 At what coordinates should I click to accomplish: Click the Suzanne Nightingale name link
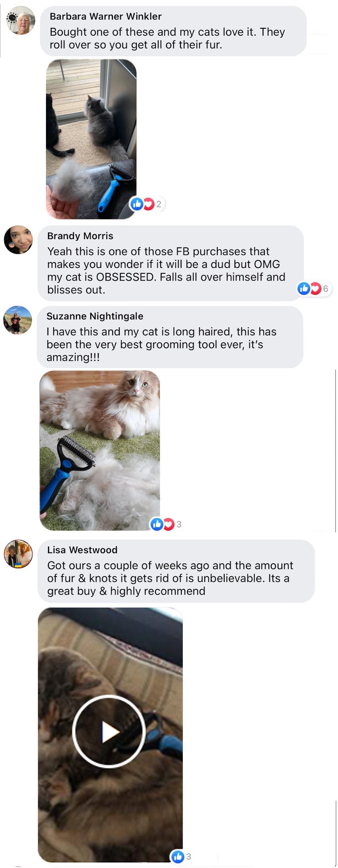[x=95, y=316]
